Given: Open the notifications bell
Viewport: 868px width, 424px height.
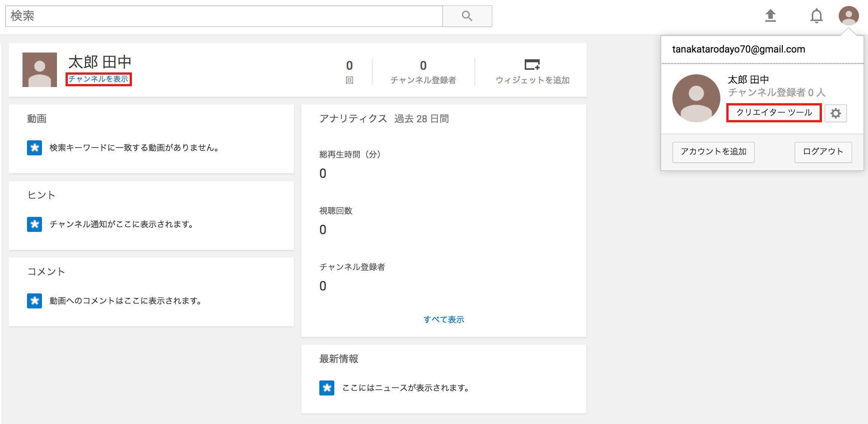Looking at the screenshot, I should [816, 16].
